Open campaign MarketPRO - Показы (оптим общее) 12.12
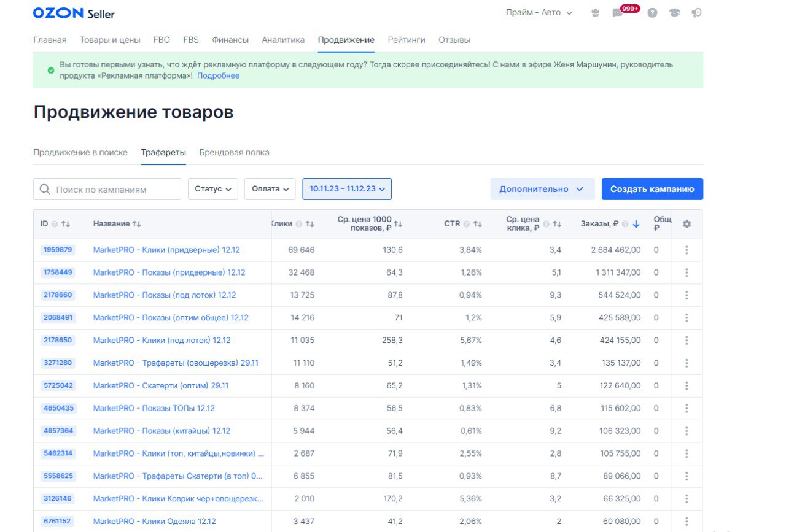786x532 pixels. pyautogui.click(x=171, y=318)
